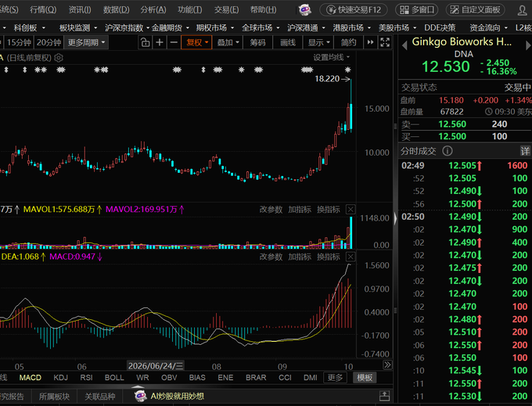Open the 自定义面板 custom panel button

pyautogui.click(x=475, y=10)
